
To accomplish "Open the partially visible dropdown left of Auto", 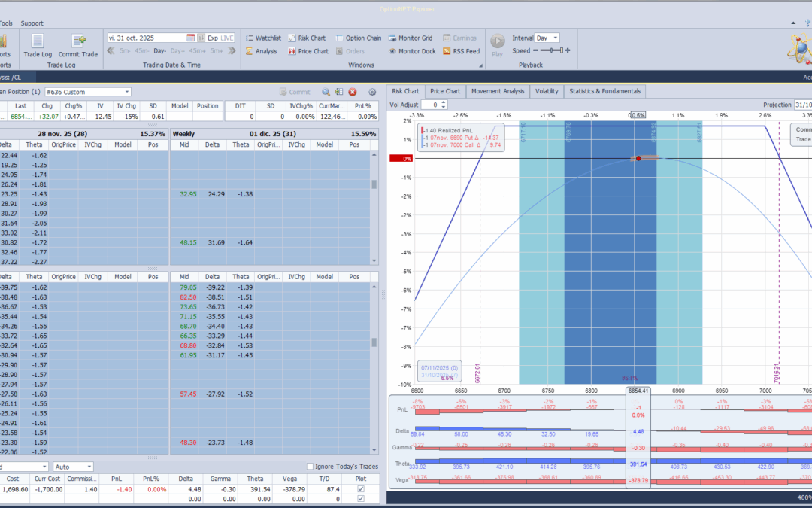I will (44, 467).
